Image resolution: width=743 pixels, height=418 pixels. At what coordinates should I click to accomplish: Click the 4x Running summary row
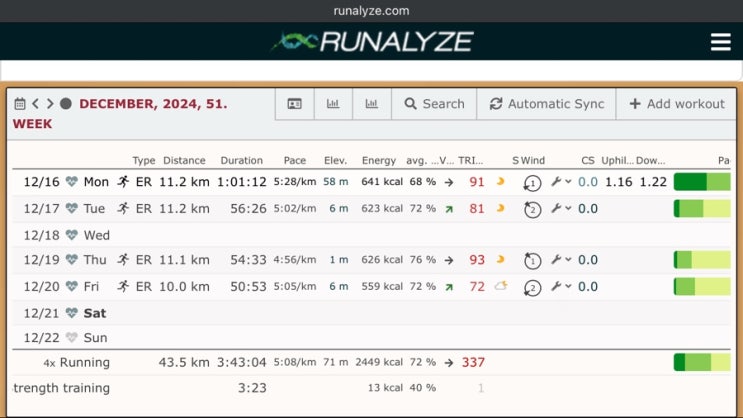[x=372, y=363]
